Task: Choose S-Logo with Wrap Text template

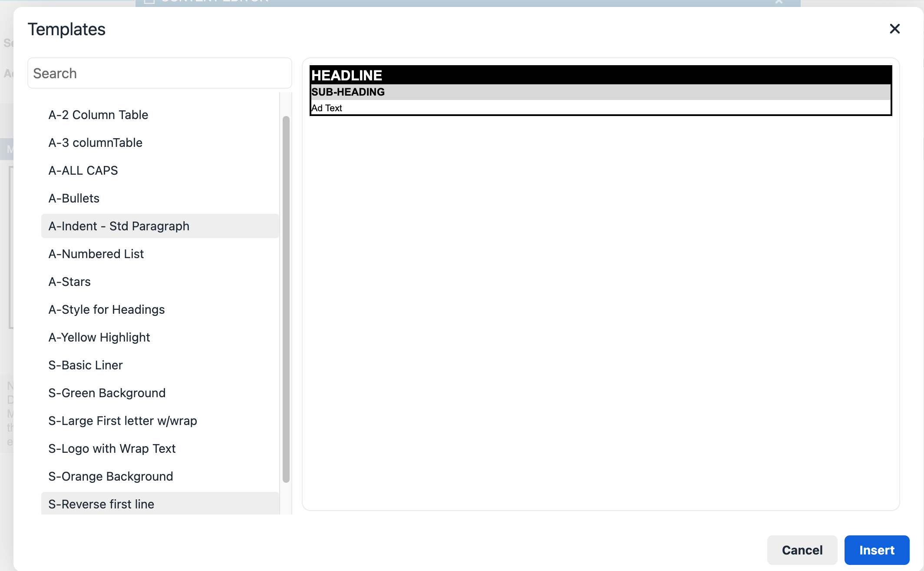Action: [x=112, y=448]
